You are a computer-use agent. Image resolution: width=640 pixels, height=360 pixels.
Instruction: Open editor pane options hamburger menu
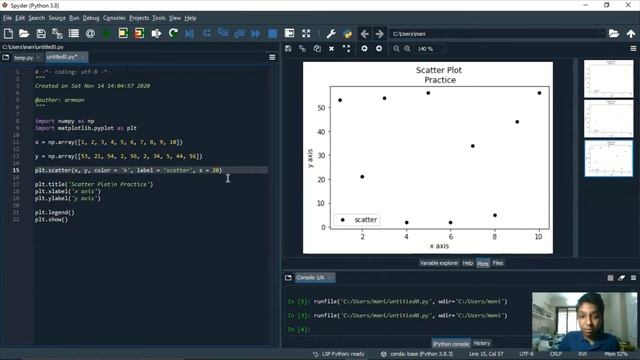point(272,58)
